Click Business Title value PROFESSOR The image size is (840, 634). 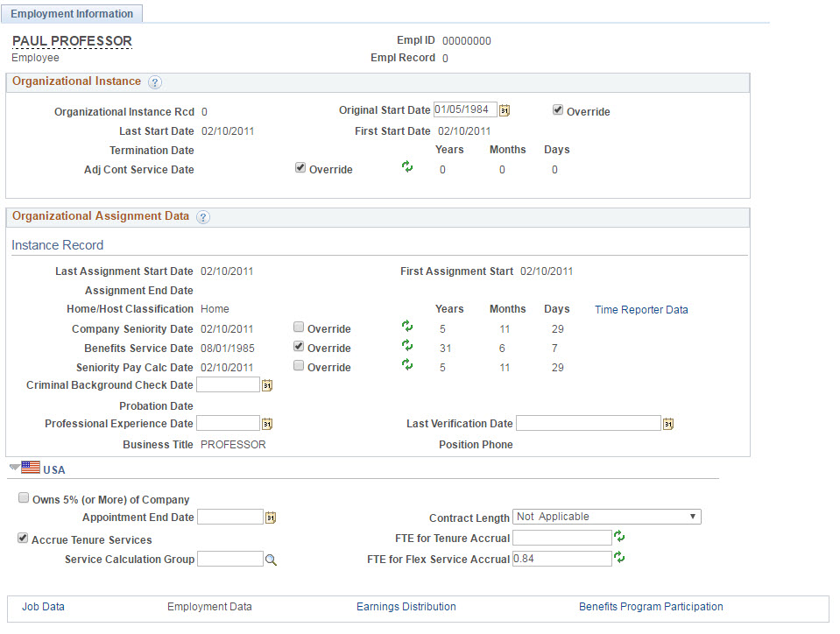[233, 445]
